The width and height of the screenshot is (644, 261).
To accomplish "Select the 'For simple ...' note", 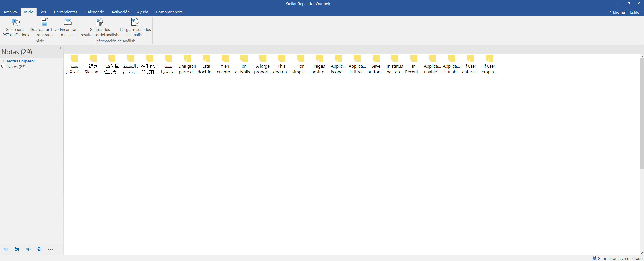I will [300, 65].
